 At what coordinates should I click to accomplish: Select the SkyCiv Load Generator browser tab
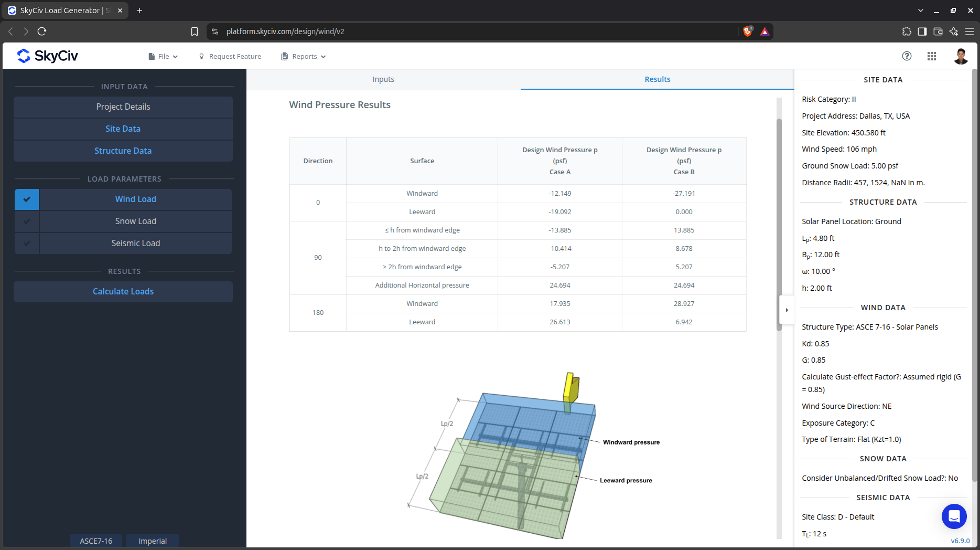(x=66, y=10)
